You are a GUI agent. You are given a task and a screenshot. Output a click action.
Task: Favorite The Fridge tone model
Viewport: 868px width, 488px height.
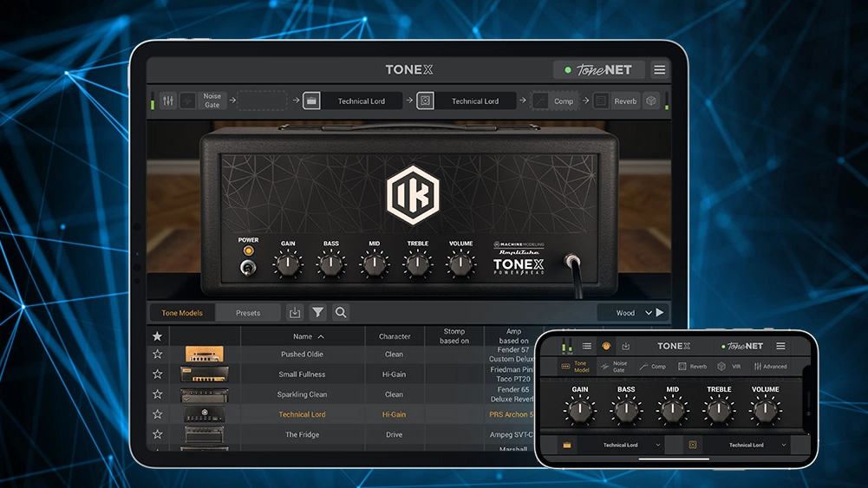pos(157,434)
